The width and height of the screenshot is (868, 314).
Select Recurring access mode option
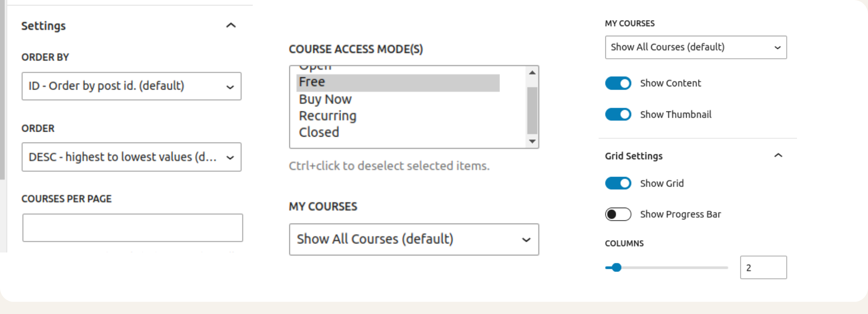tap(328, 116)
